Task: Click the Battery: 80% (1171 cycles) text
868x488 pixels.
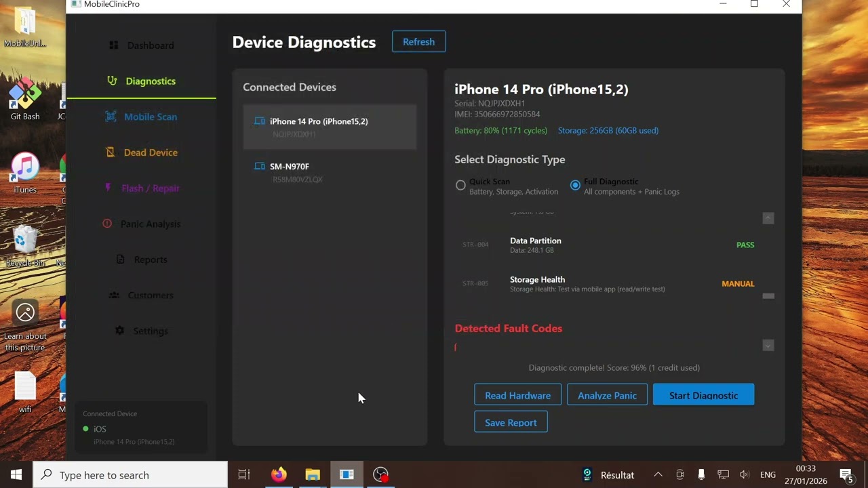Action: (501, 130)
